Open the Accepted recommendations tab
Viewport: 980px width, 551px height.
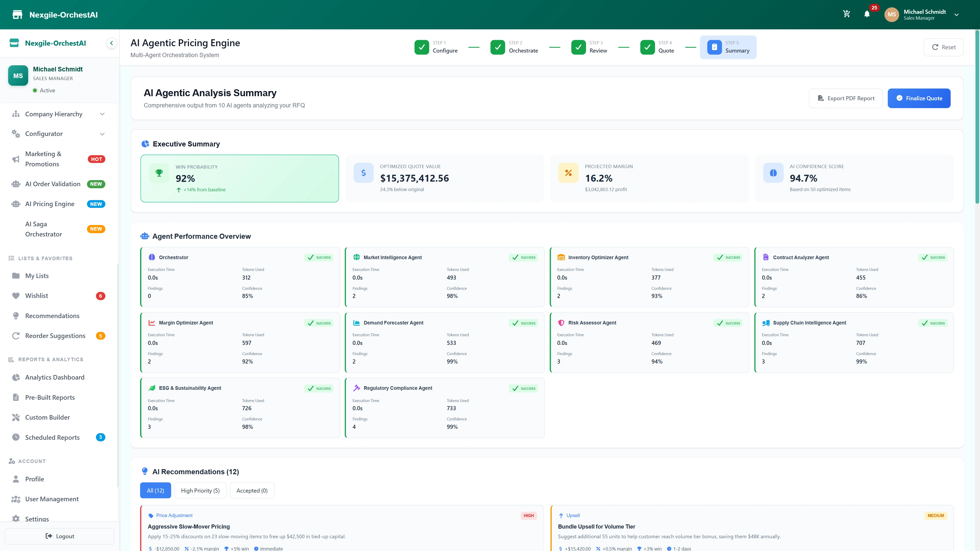tap(251, 490)
